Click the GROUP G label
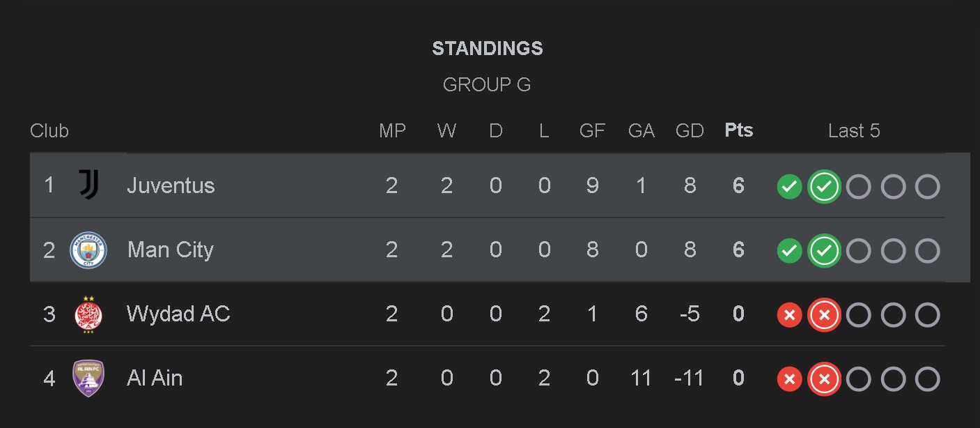980x428 pixels. tap(487, 85)
